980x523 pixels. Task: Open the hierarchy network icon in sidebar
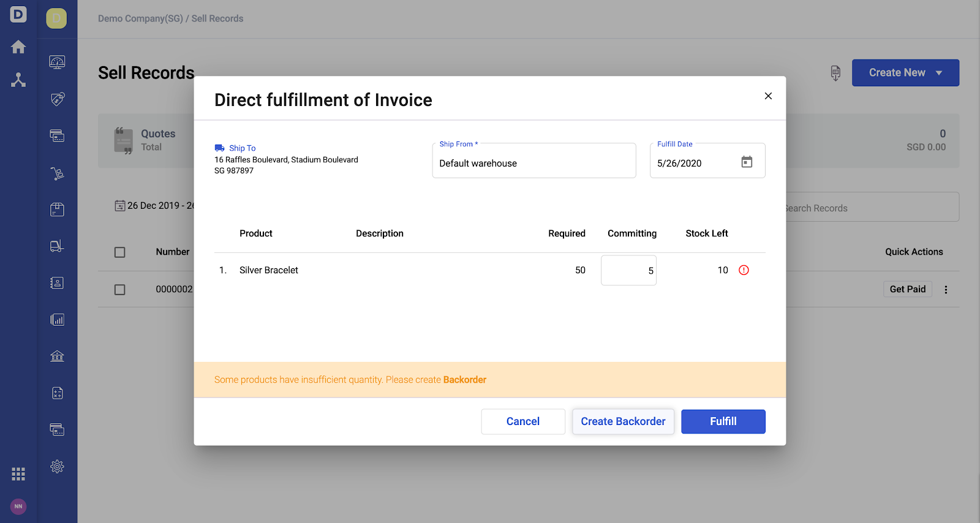18,80
